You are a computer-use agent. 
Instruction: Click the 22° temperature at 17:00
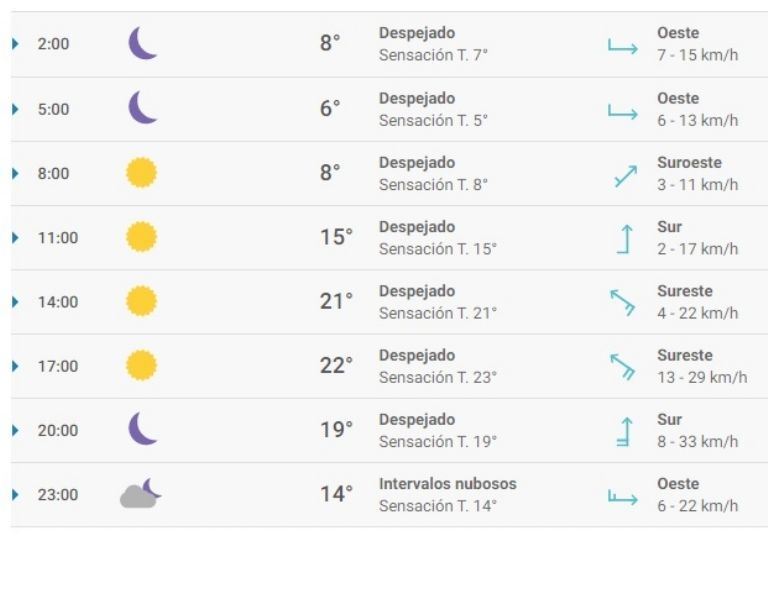336,366
